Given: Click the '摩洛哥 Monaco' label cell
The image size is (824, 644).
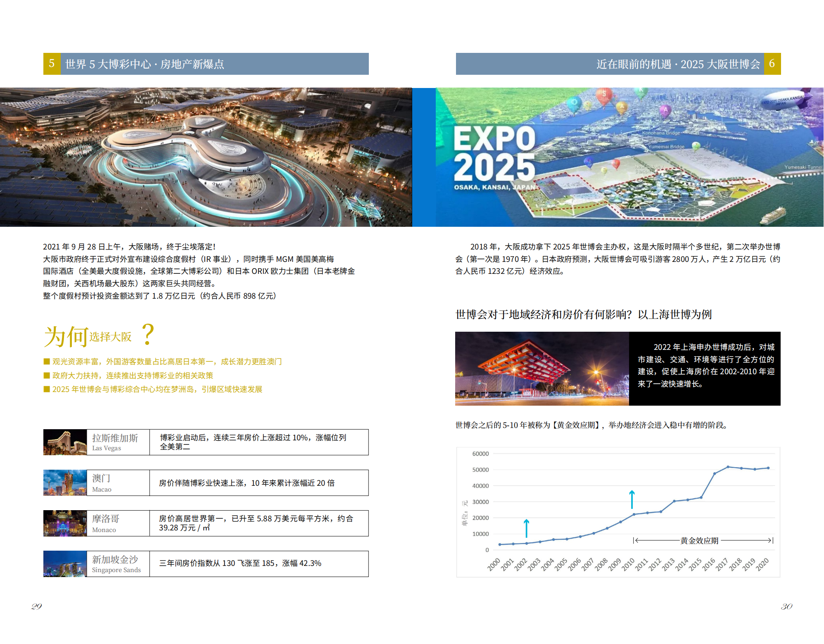Looking at the screenshot, I should pyautogui.click(x=118, y=523).
